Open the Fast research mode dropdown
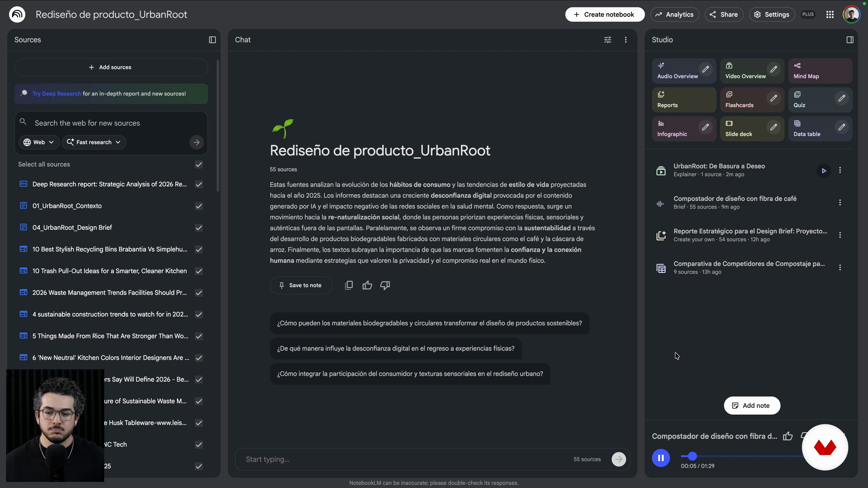 click(x=94, y=142)
